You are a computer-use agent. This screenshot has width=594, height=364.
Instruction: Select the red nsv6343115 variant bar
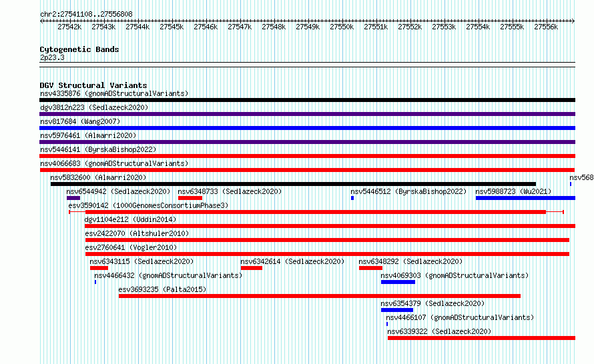(99, 268)
